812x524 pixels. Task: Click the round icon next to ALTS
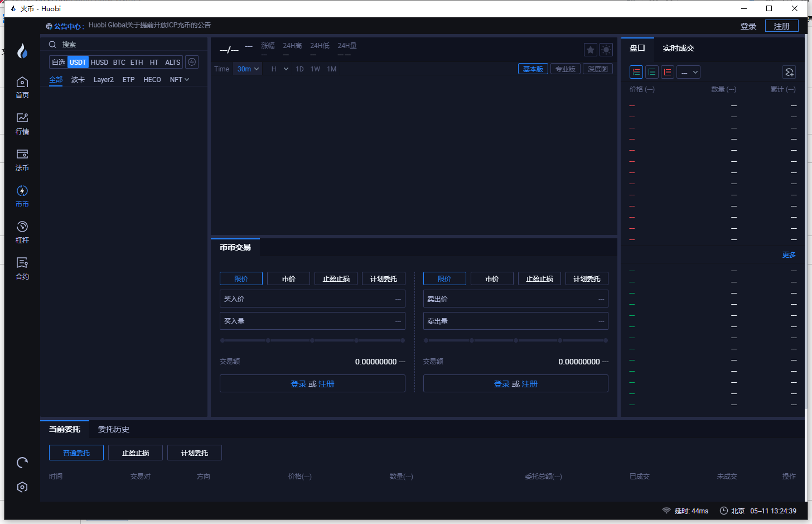[x=192, y=62]
